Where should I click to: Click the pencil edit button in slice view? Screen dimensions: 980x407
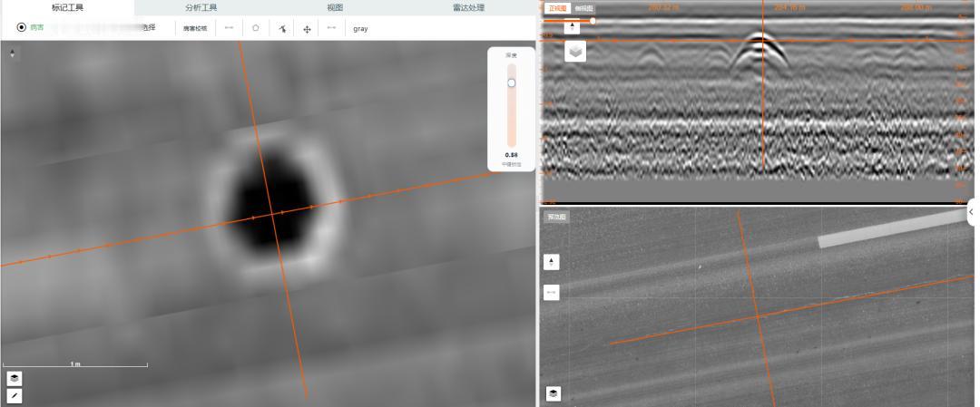[15, 395]
